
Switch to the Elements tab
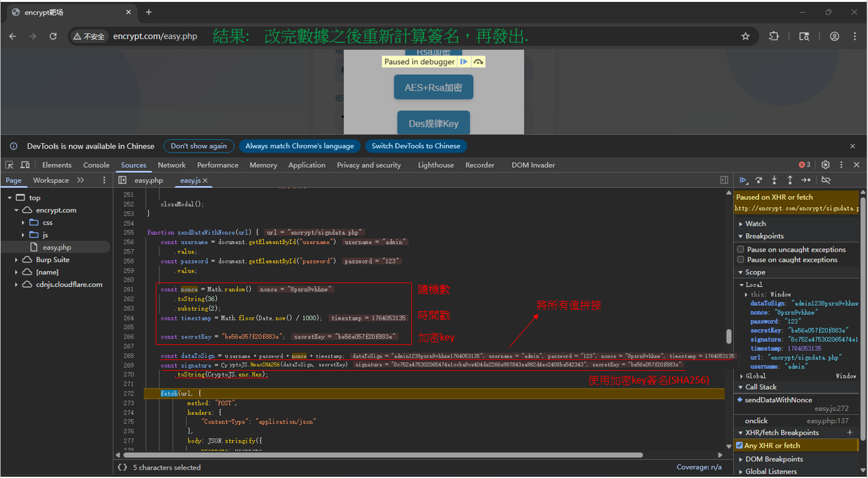(x=57, y=165)
